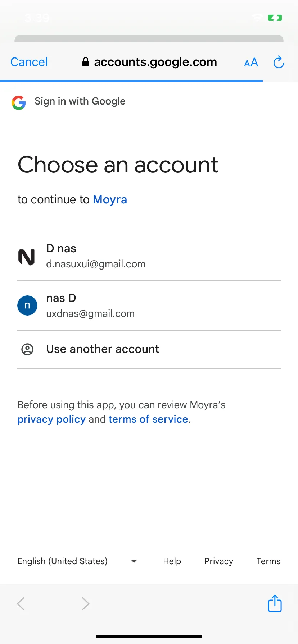Open the terms of service link
The height and width of the screenshot is (644, 298).
point(148,419)
